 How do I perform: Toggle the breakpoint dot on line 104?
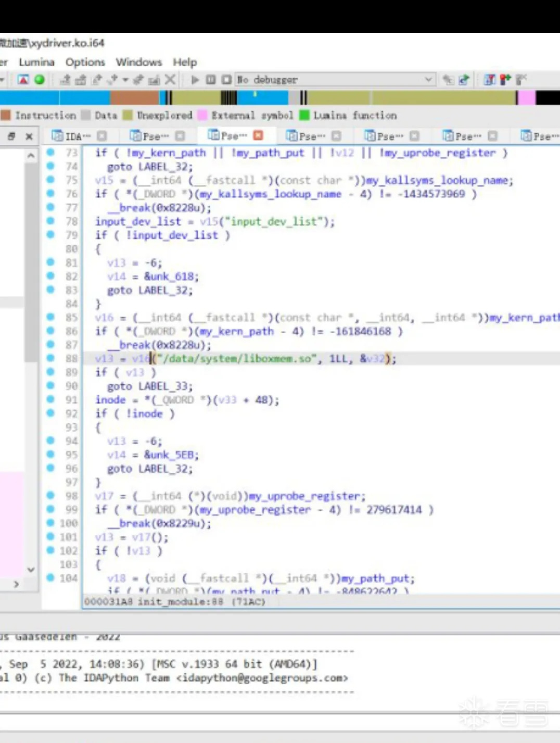pyautogui.click(x=50, y=577)
